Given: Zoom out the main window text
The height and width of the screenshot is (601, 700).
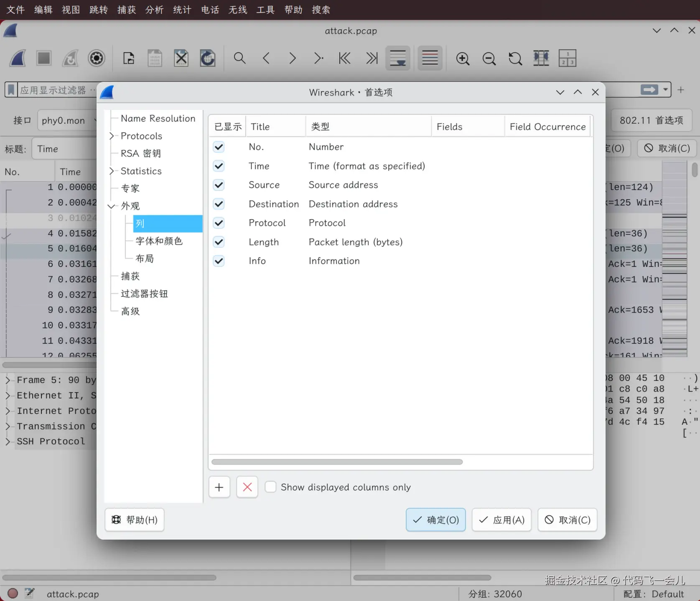Looking at the screenshot, I should (489, 58).
